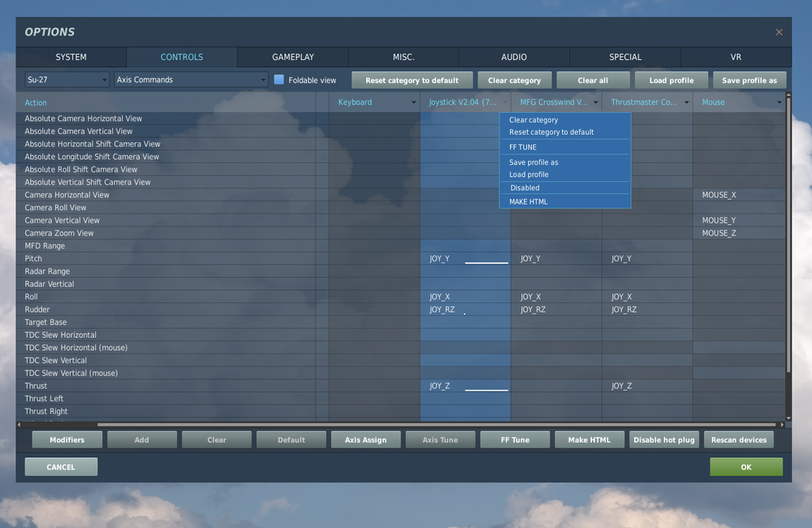The height and width of the screenshot is (528, 812).
Task: Click the vertical scrollbar of the table
Action: [788, 234]
